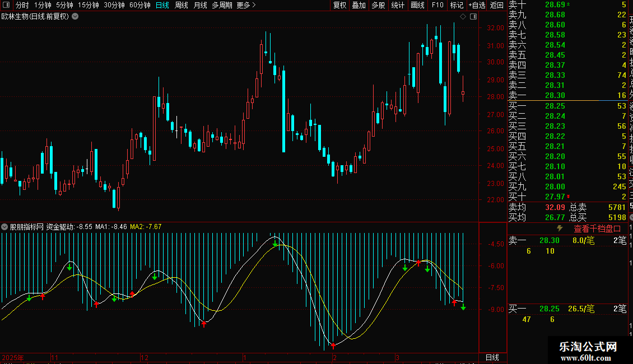Click the lightning bolt icon beside 查看千档盘口
The width and height of the screenshot is (633, 364).
(x=560, y=228)
